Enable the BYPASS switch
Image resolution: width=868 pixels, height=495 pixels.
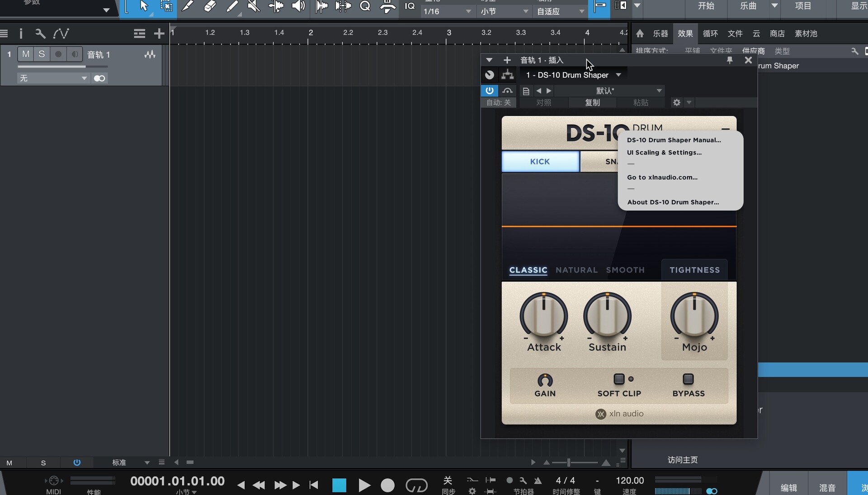point(688,379)
